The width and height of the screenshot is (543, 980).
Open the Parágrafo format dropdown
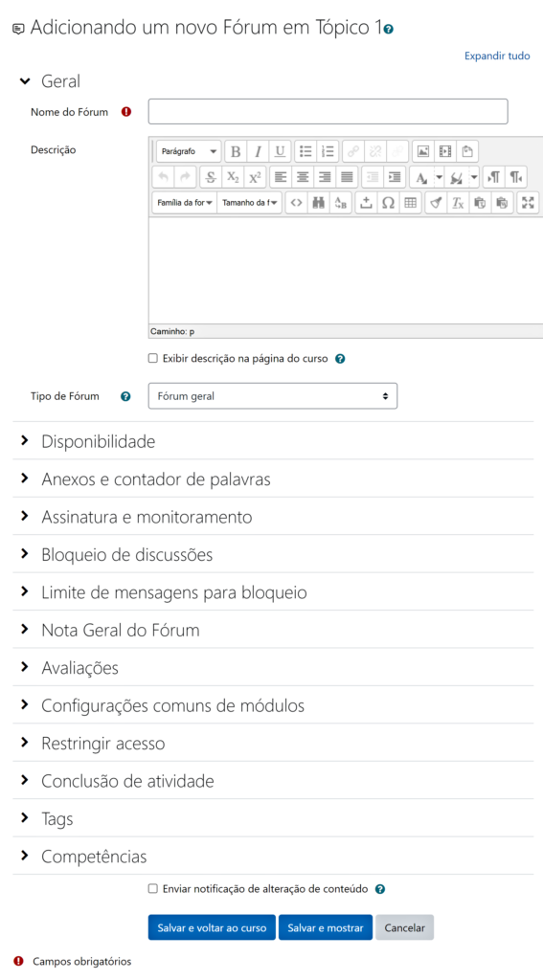(189, 151)
